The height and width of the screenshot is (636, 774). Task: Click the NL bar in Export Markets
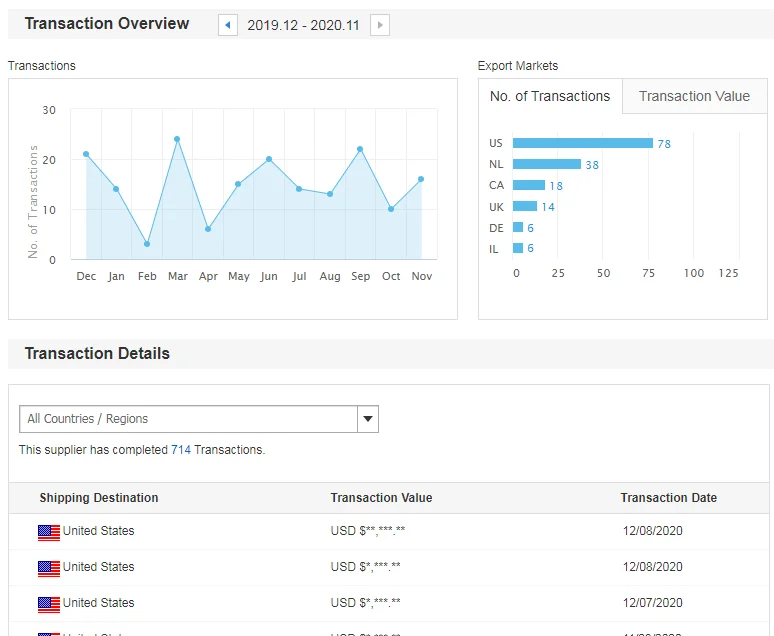tap(546, 164)
